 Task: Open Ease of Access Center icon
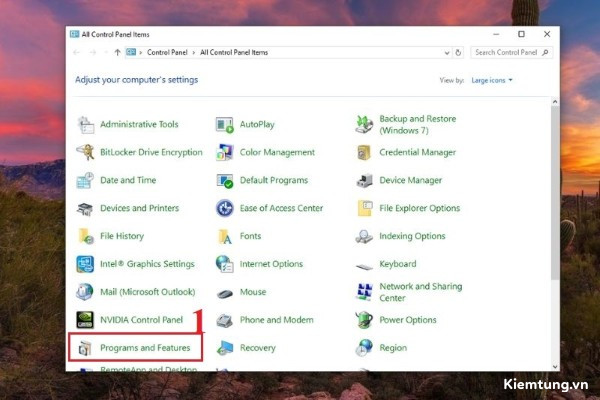point(225,208)
